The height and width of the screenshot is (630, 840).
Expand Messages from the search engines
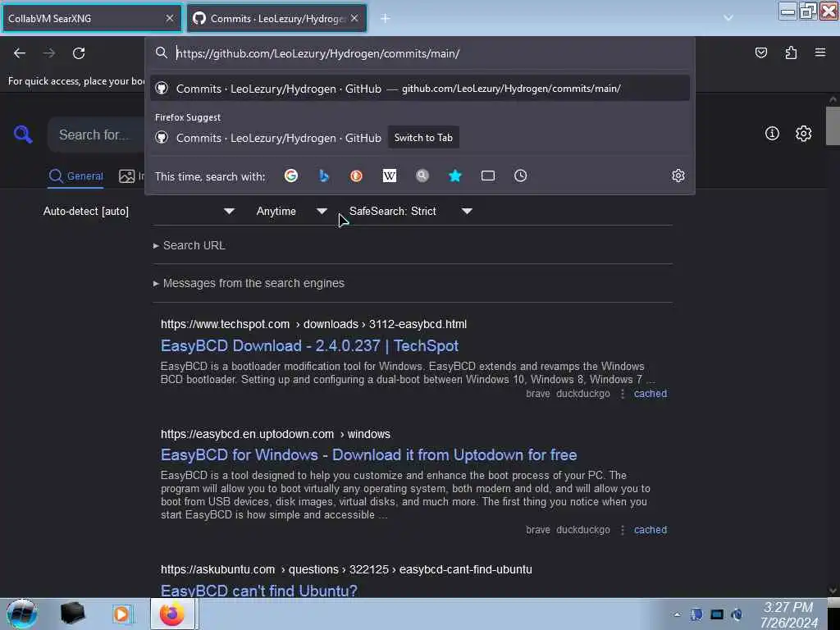coord(249,283)
